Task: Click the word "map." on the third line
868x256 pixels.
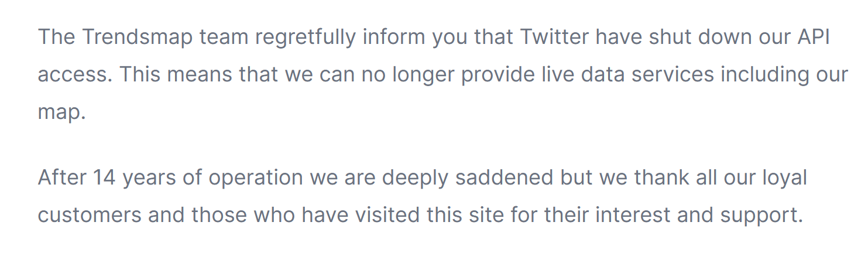Action: point(62,112)
